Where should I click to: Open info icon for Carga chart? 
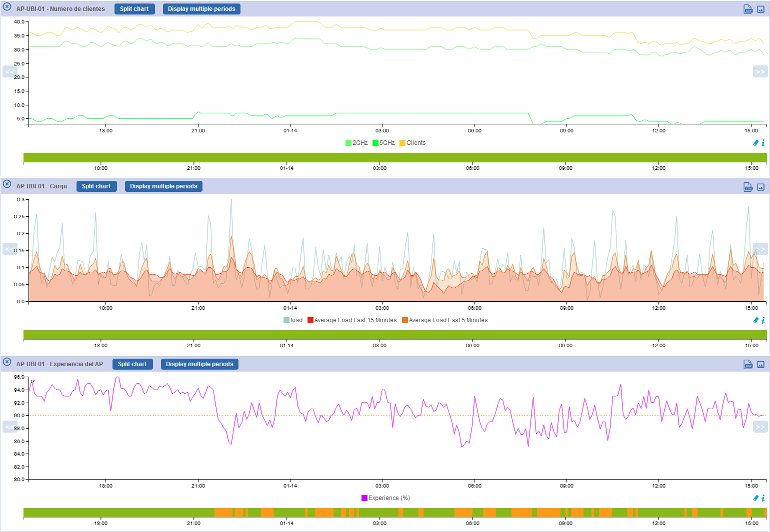[763, 321]
